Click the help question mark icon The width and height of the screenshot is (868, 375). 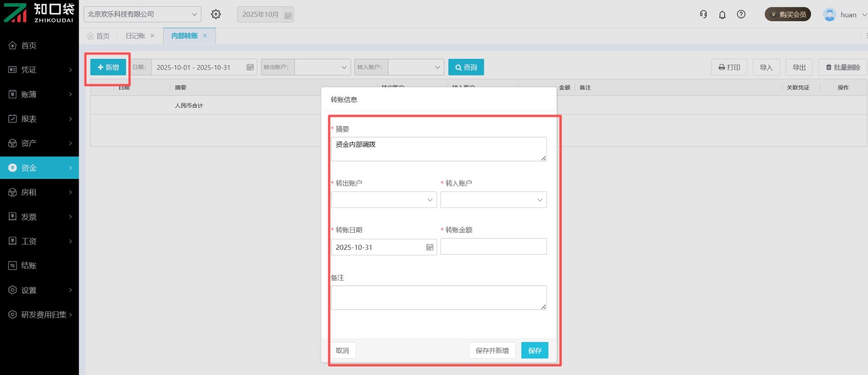coord(741,14)
